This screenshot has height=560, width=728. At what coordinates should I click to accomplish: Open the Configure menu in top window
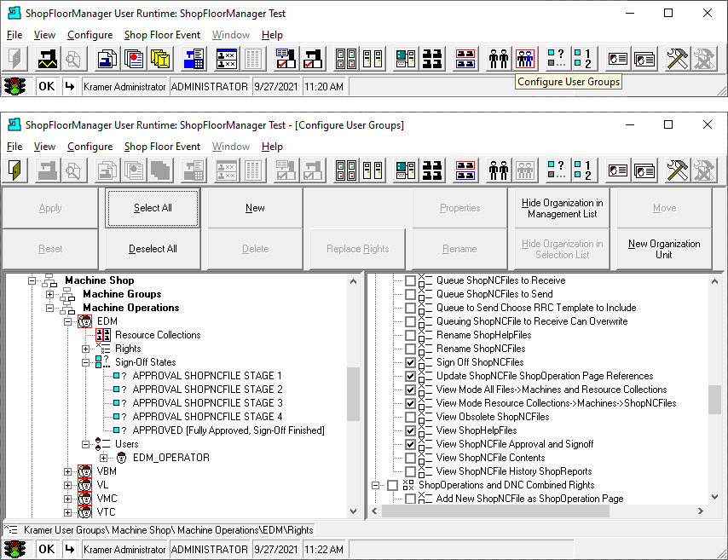(90, 35)
